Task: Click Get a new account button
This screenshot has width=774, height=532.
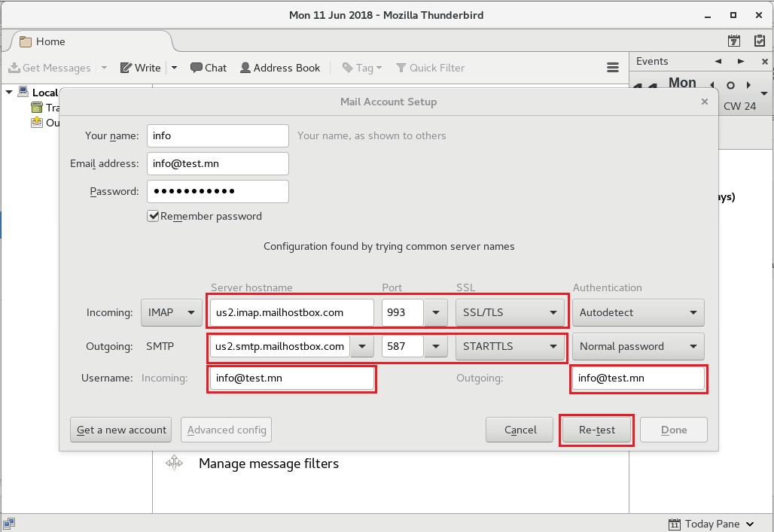Action: [x=121, y=430]
